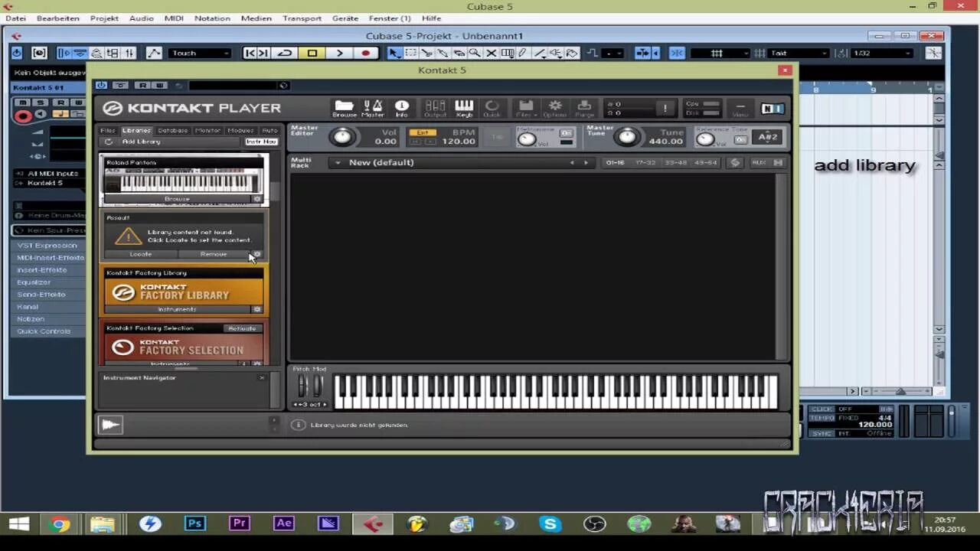Switch to the Files browser tab
Viewport: 980px width, 551px height.
(108, 130)
